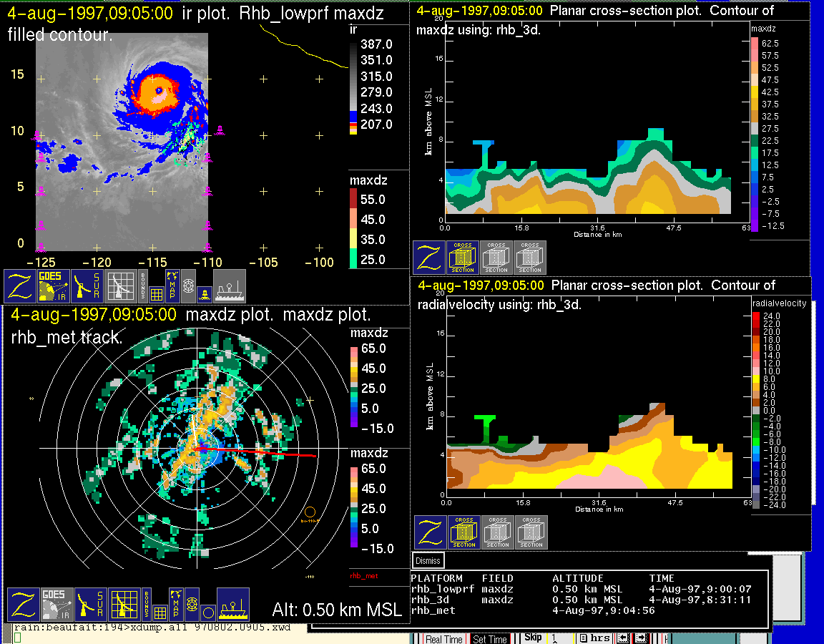Click the gray radar grid icon in the top-left toolbar

click(121, 286)
